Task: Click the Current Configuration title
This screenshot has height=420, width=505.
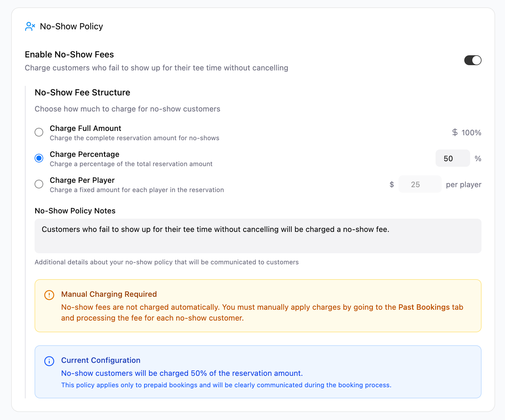Action: pyautogui.click(x=101, y=360)
